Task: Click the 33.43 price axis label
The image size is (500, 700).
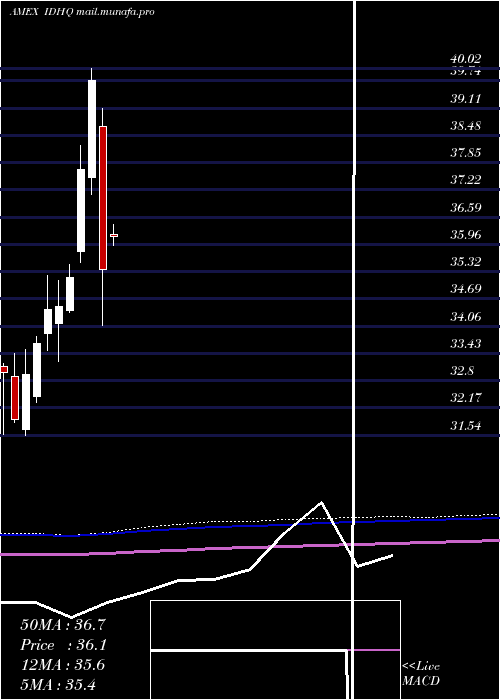Action: (x=466, y=344)
